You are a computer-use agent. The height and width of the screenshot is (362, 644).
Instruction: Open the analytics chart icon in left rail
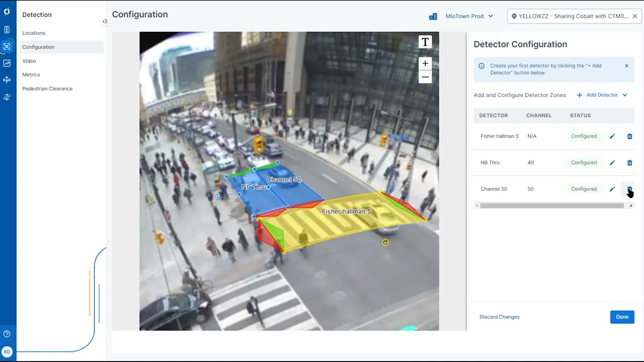click(7, 63)
